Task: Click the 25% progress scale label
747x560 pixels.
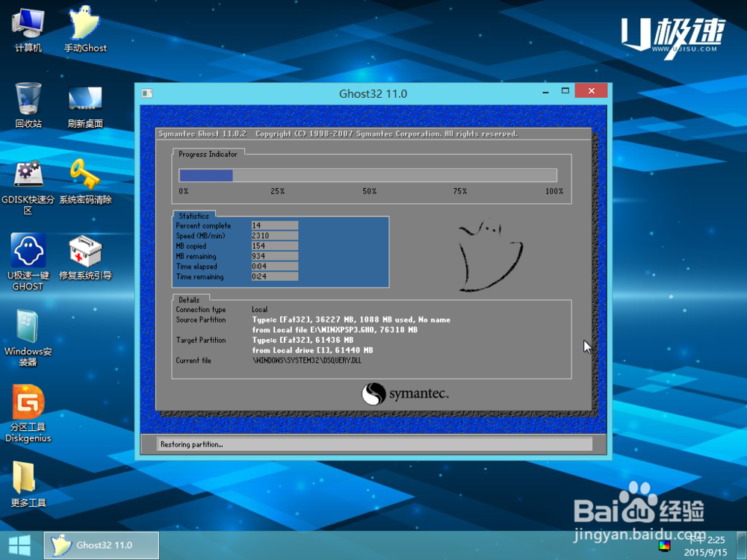Action: click(x=278, y=191)
